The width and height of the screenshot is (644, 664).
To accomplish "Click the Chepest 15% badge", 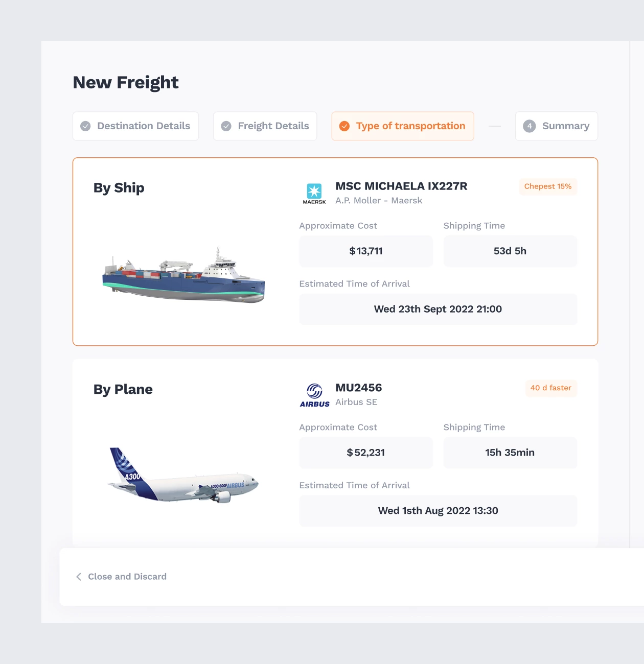I will pos(547,186).
